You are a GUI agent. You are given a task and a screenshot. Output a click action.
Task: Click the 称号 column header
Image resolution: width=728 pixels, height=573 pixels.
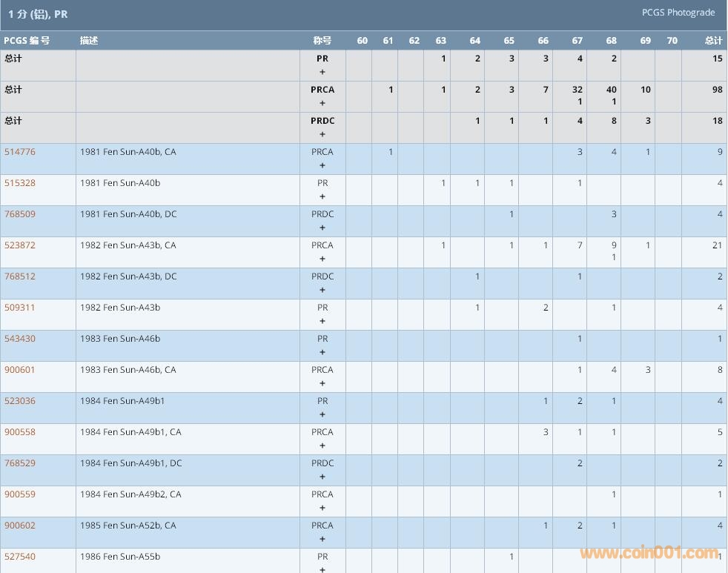[x=322, y=41]
